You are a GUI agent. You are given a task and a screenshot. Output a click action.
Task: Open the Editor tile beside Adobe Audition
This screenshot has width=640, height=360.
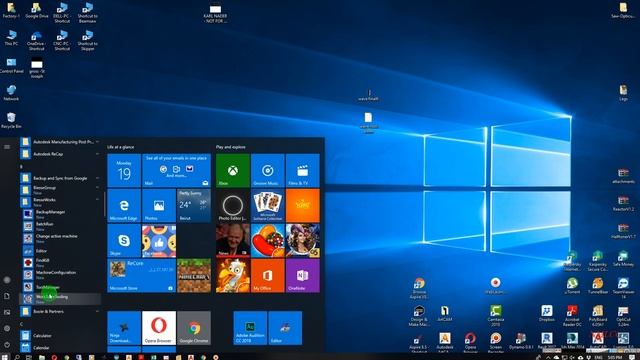tap(285, 328)
